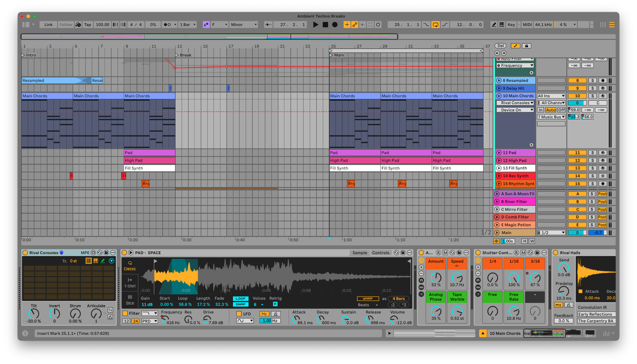Switch to the Controls tab in sampler

click(x=381, y=253)
